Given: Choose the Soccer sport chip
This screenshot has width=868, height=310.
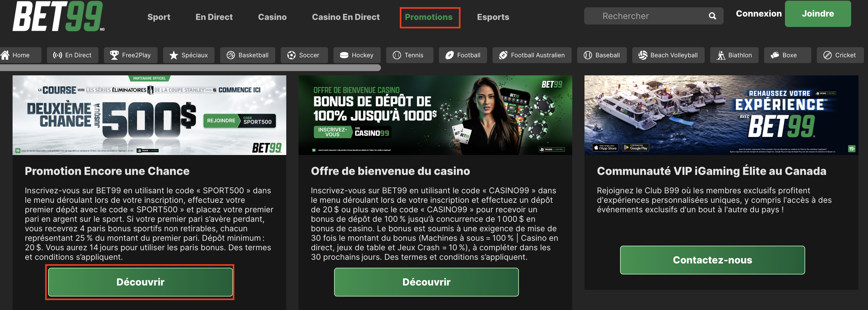Looking at the screenshot, I should (304, 55).
